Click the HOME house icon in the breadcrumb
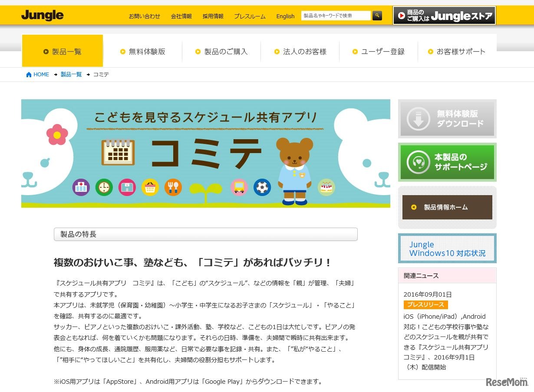534x392 pixels. [29, 75]
